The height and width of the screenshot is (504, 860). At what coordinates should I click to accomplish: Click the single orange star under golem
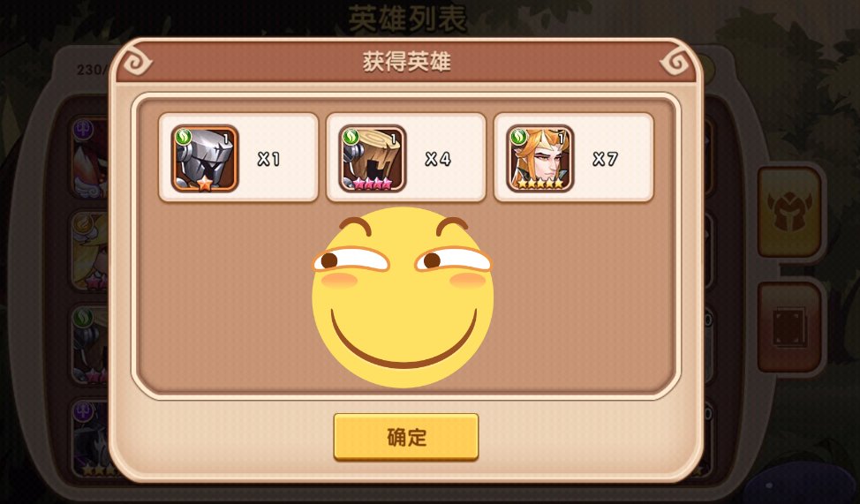click(205, 184)
